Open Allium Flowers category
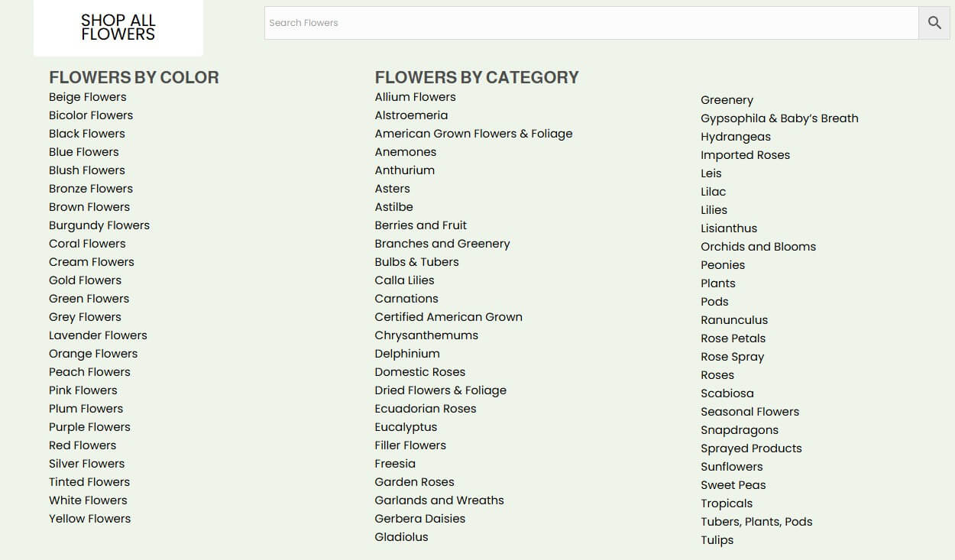955x560 pixels. pyautogui.click(x=415, y=97)
